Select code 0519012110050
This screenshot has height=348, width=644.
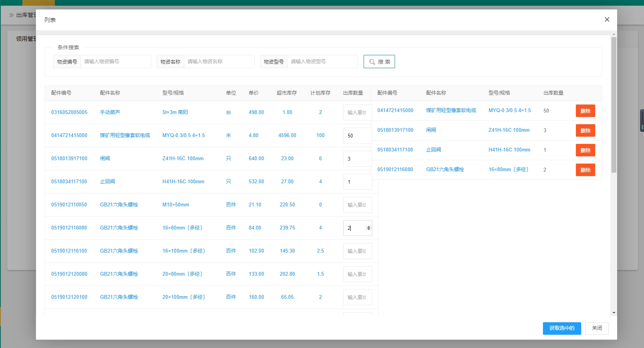69,205
